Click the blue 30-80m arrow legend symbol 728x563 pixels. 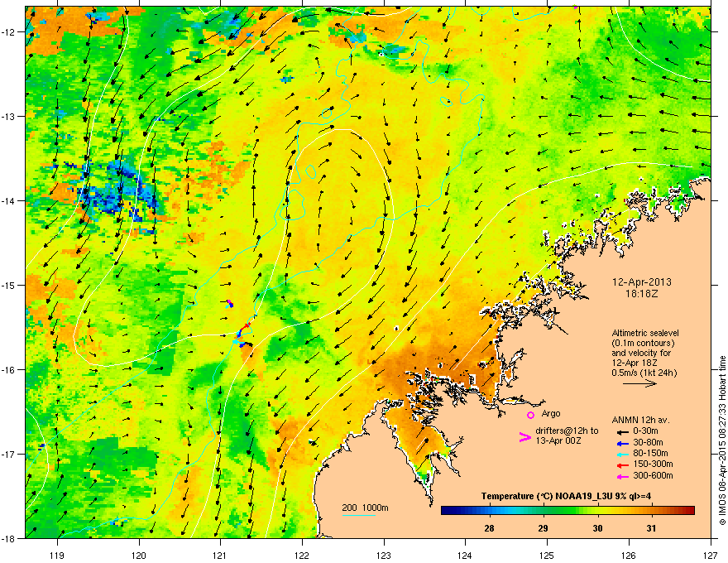coord(621,443)
